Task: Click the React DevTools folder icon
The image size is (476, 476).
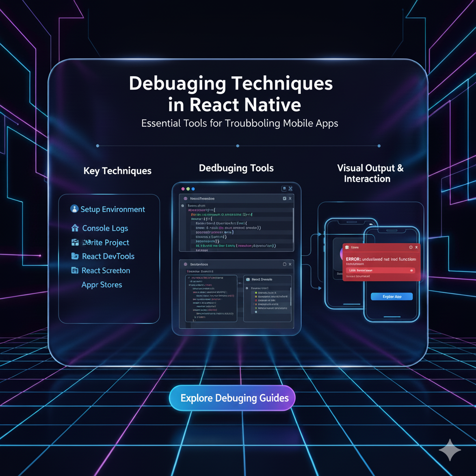Action: click(x=75, y=256)
